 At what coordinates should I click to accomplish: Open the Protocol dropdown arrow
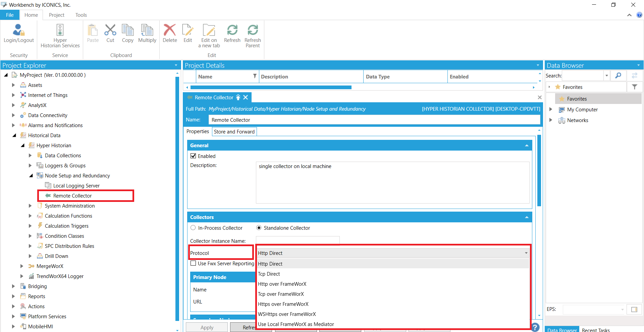click(x=526, y=253)
